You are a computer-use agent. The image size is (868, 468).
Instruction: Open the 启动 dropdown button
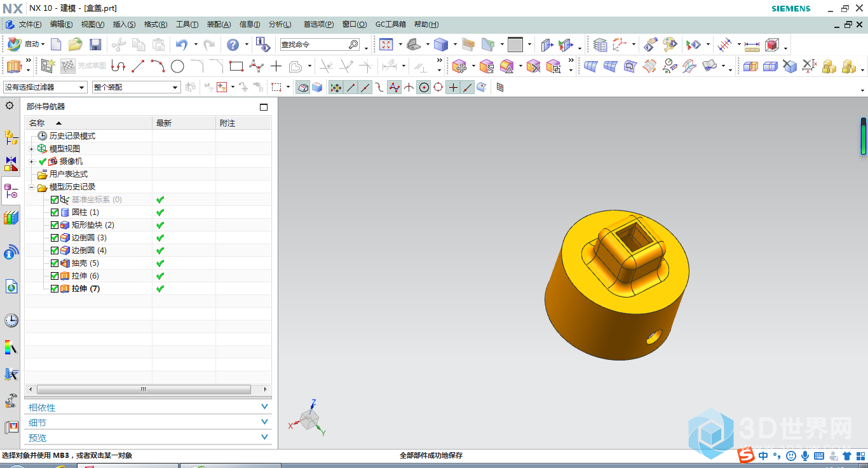pos(25,45)
